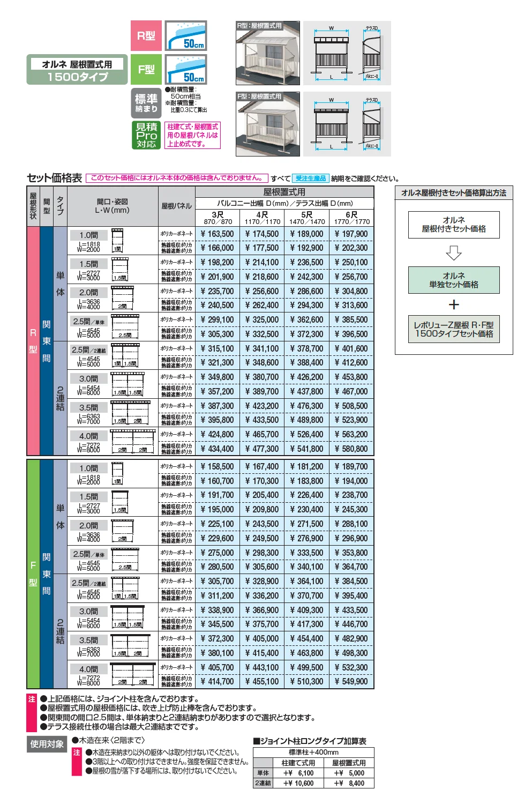The width and height of the screenshot is (532, 804).
Task: Click the R型 1.5間 plan diagram
Action: pyautogui.click(x=120, y=269)
